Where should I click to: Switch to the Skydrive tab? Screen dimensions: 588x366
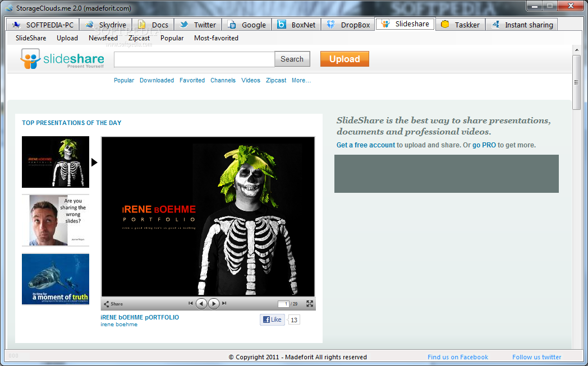[105, 25]
